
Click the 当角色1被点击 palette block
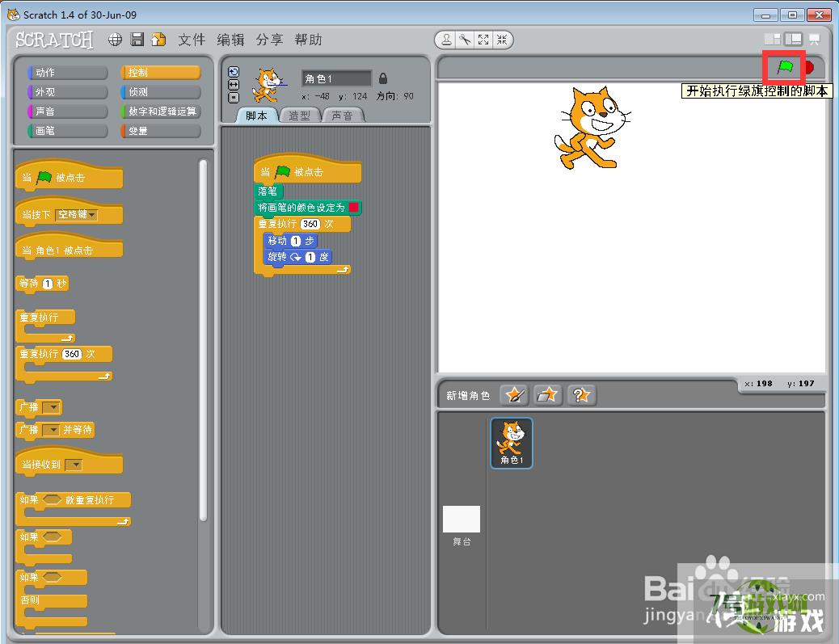point(69,246)
